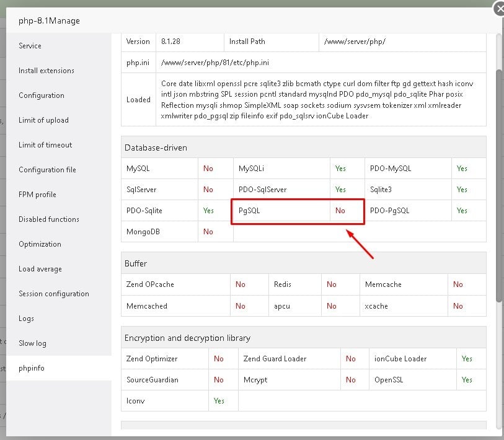Image resolution: width=504 pixels, height=440 pixels.
Task: Select the phpinfo tab
Action: coord(32,368)
